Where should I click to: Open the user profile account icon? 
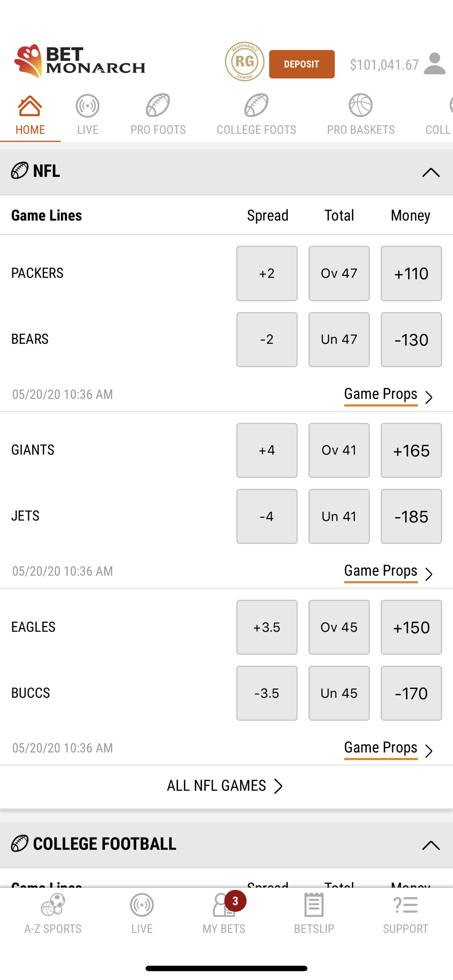434,64
